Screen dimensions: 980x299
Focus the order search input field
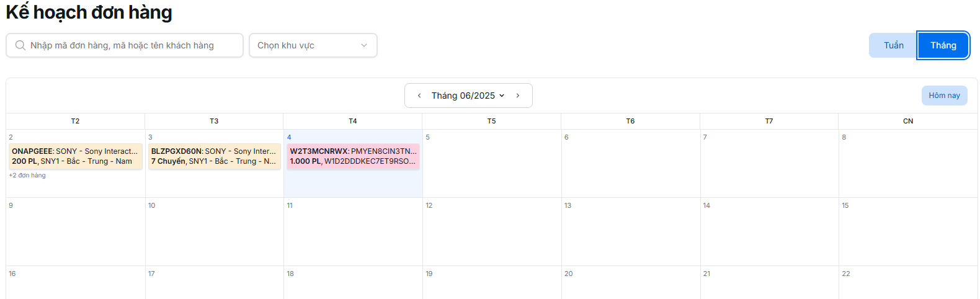pyautogui.click(x=130, y=45)
